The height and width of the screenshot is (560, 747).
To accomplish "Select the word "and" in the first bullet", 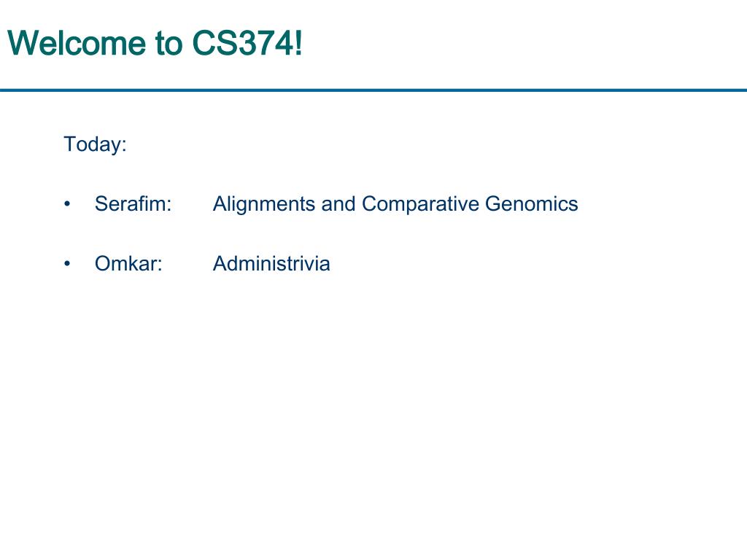I will (338, 204).
